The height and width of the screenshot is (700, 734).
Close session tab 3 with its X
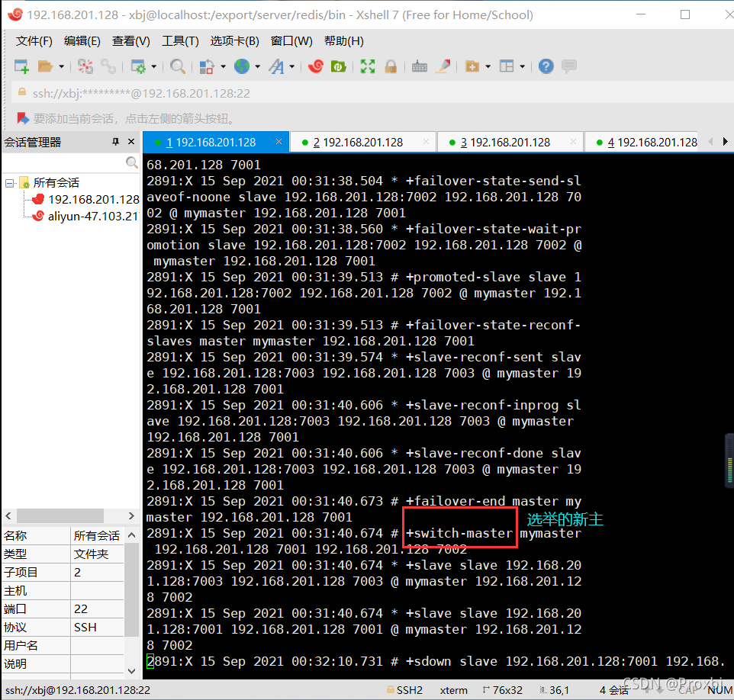pos(573,141)
